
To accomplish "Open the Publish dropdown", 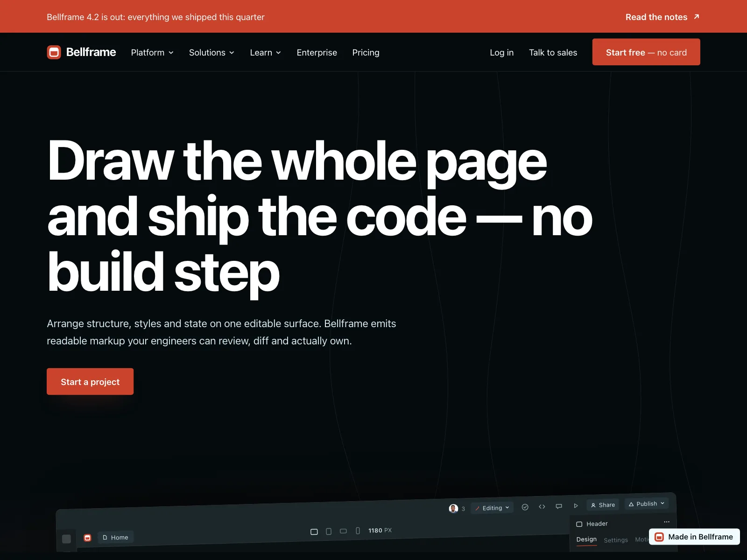I will [x=647, y=504].
